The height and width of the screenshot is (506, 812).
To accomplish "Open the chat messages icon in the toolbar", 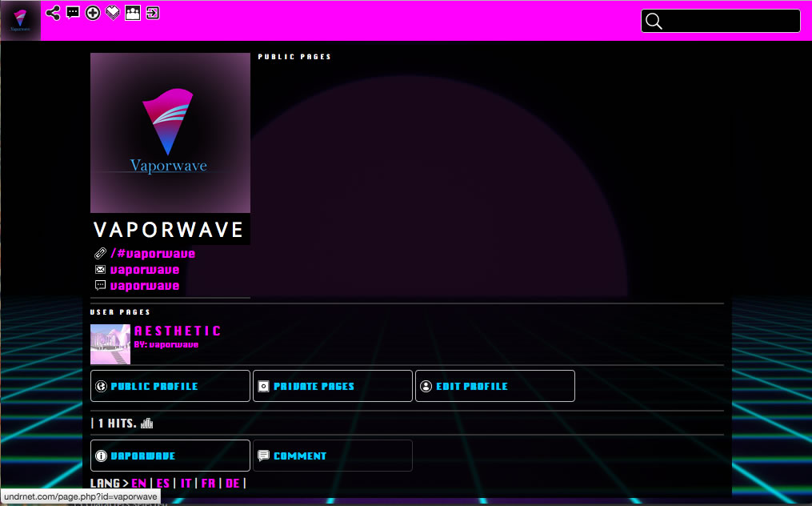I will point(73,13).
